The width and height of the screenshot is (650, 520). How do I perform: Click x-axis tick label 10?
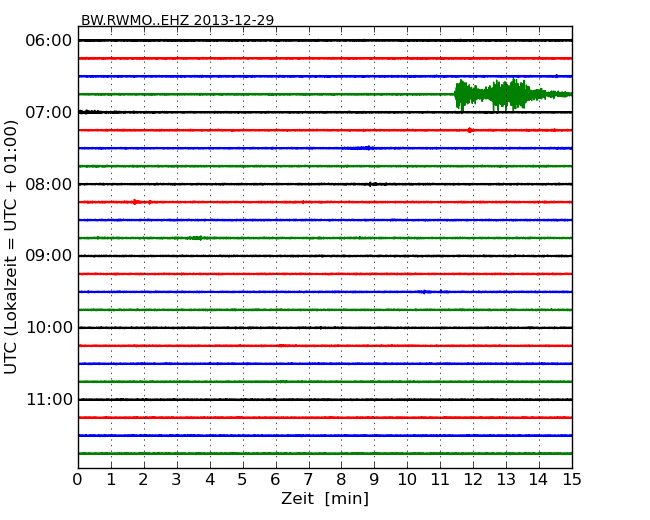[407, 480]
